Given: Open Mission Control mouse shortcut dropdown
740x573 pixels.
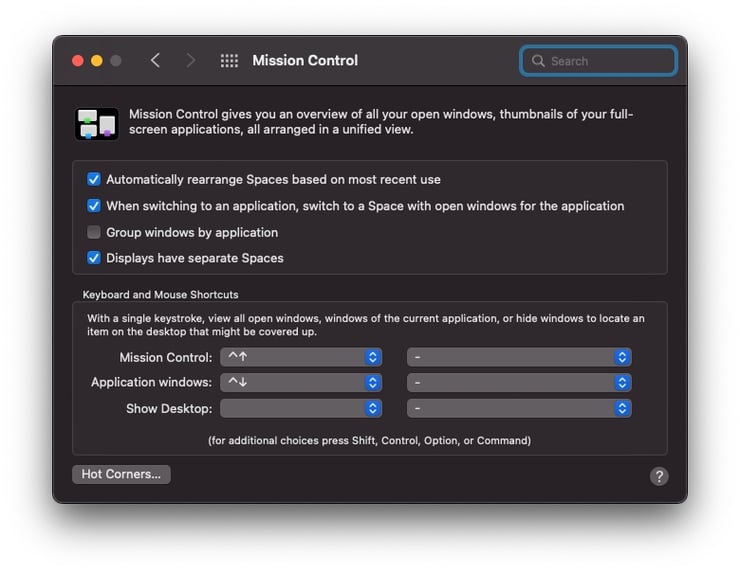Looking at the screenshot, I should (519, 357).
